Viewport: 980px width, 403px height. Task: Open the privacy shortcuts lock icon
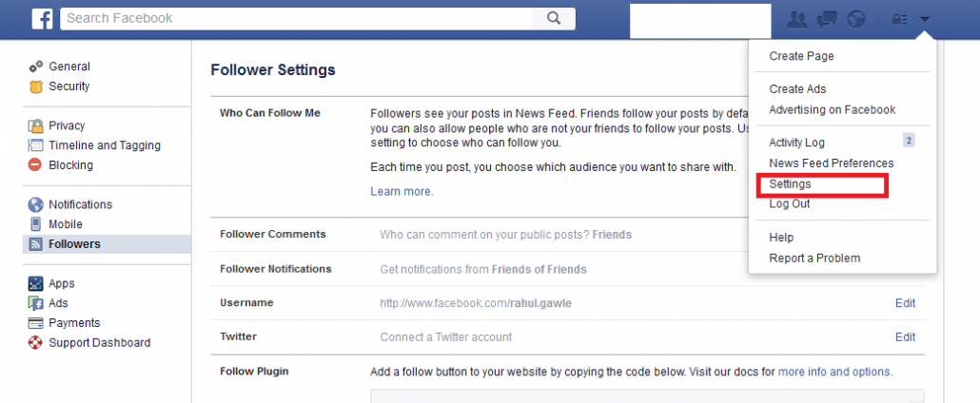click(x=899, y=19)
